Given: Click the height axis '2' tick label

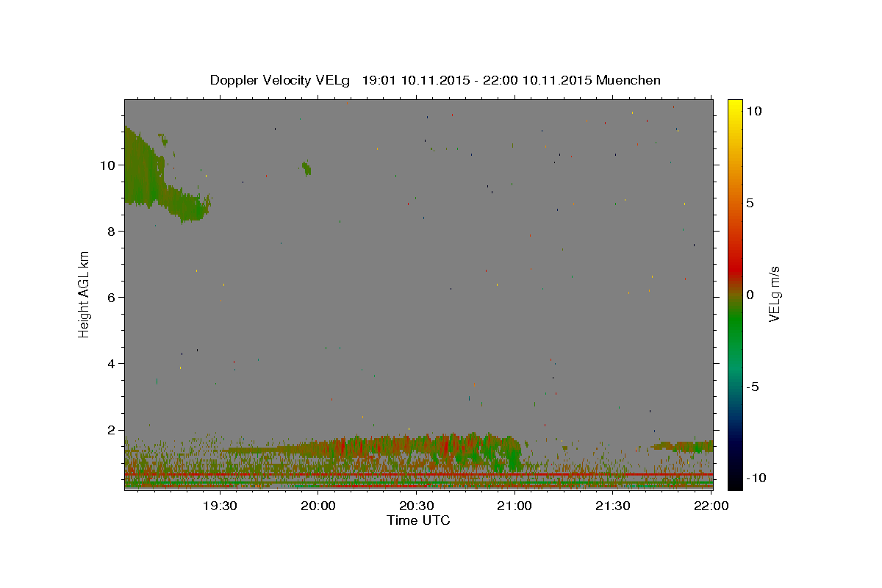Looking at the screenshot, I should click(x=110, y=430).
